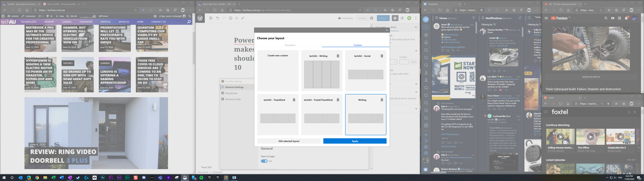Apply the selected Writing layout
This screenshot has width=644, height=181.
click(355, 141)
